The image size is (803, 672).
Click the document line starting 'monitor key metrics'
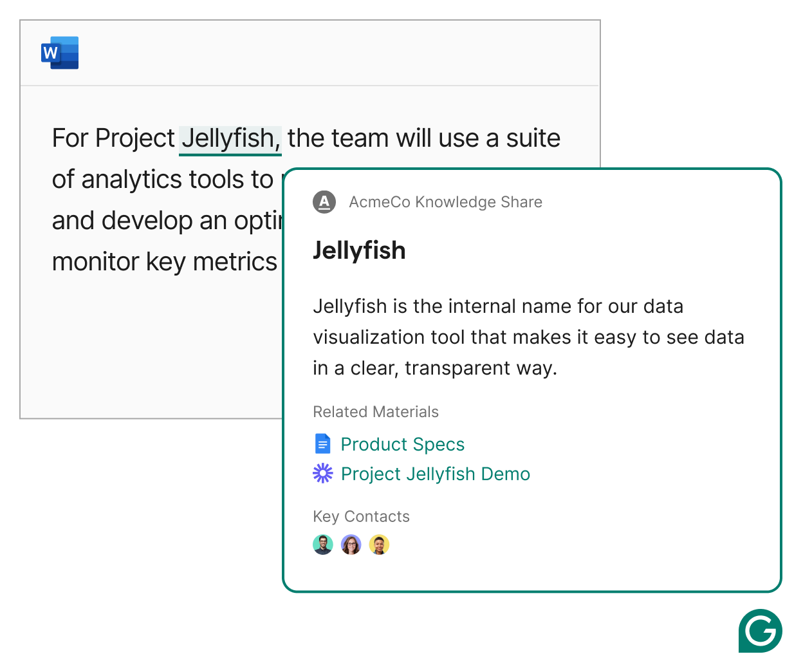click(x=165, y=262)
